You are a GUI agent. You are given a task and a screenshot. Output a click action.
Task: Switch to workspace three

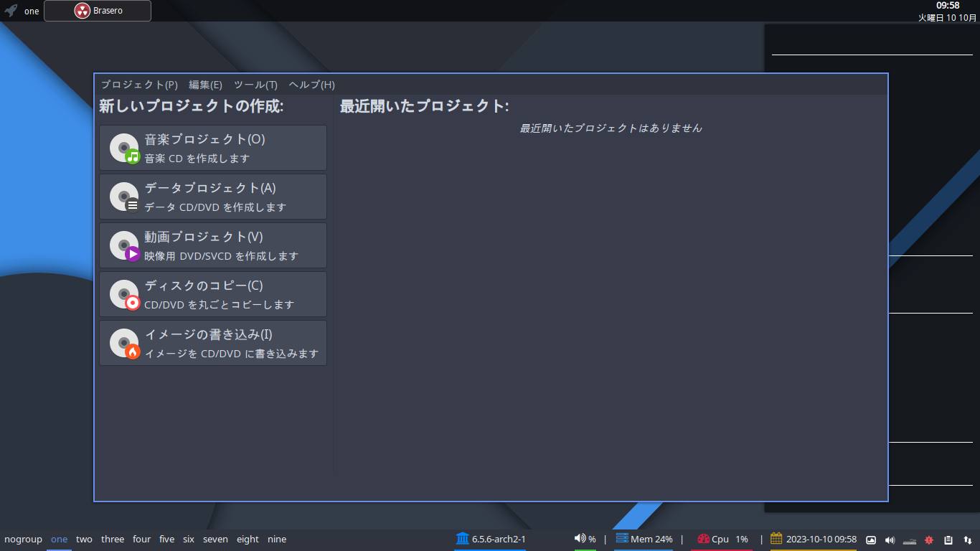coord(113,540)
